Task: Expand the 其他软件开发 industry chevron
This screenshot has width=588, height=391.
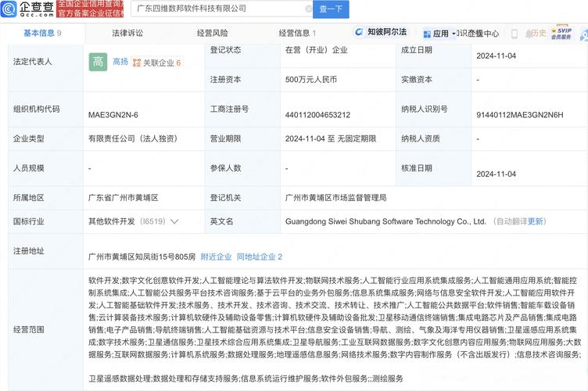Action: pos(174,221)
